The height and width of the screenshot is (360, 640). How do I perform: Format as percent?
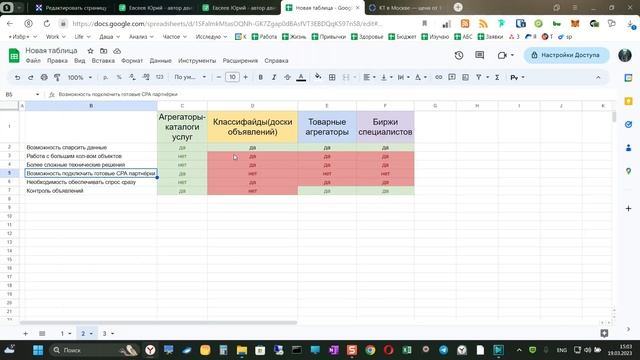click(x=119, y=77)
